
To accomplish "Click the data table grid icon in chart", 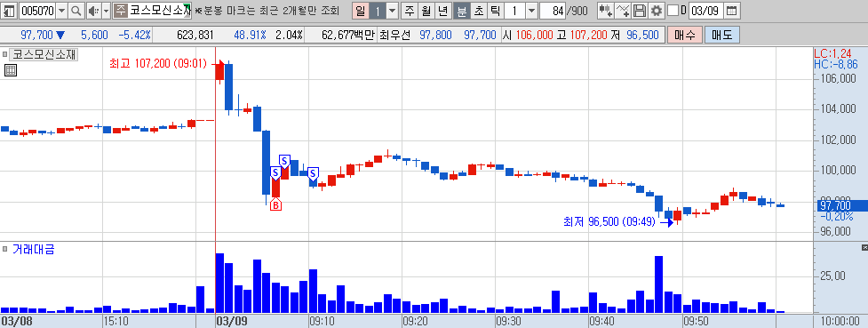I will [x=10, y=70].
